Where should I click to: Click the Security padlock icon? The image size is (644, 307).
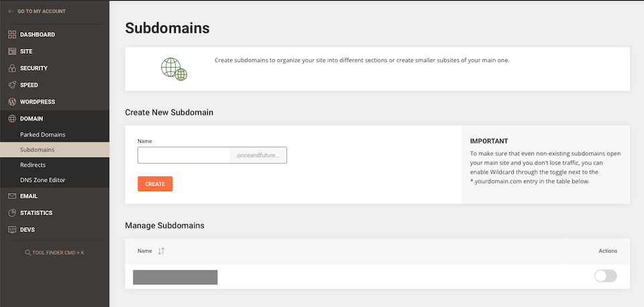pyautogui.click(x=12, y=68)
